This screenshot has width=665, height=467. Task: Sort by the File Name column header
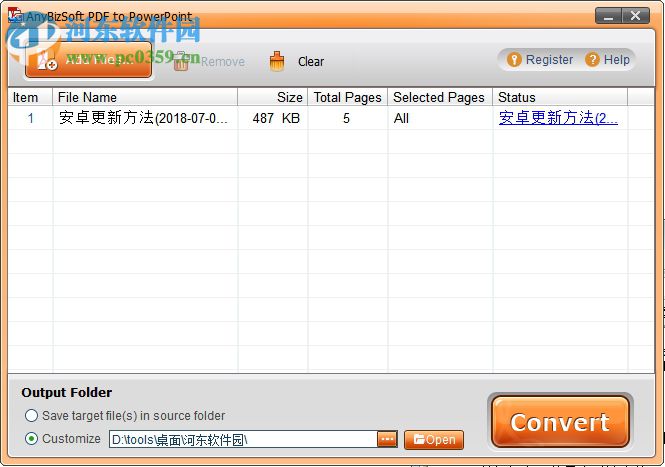[145, 97]
